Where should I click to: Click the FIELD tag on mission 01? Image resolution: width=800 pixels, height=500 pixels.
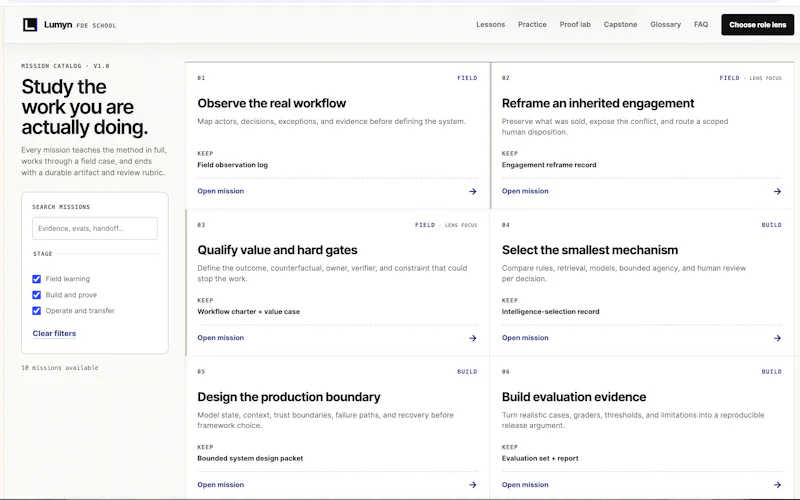pos(467,78)
